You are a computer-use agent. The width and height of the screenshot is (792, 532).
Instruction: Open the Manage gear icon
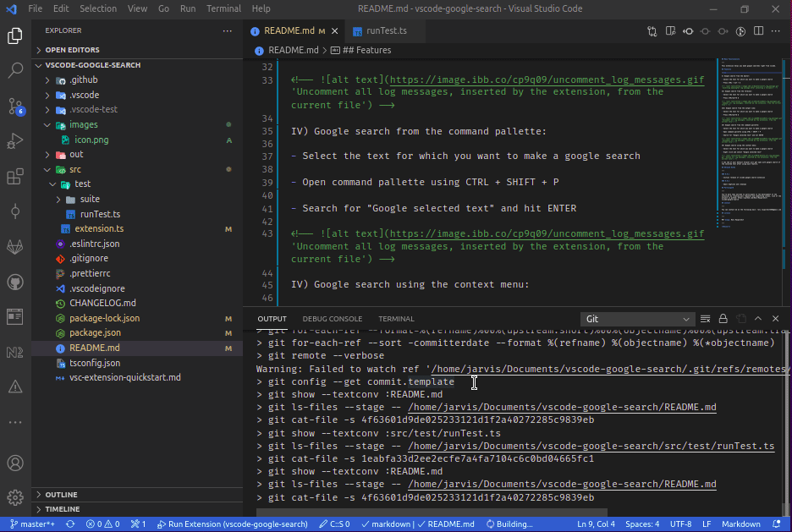15,497
